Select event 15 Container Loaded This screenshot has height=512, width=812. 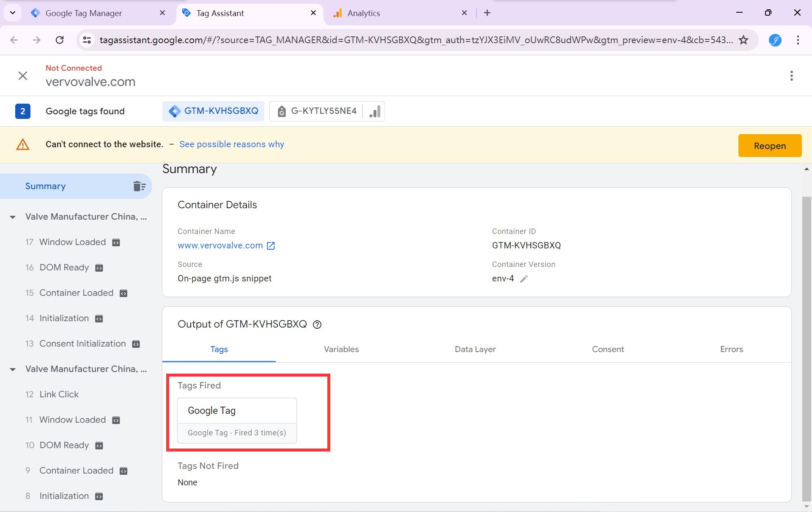pos(76,293)
